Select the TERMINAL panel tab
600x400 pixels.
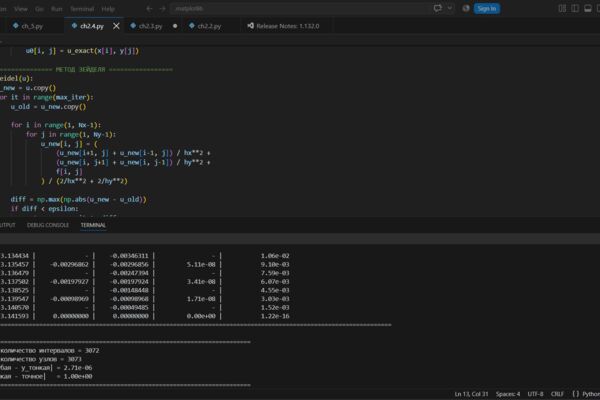[x=93, y=225]
